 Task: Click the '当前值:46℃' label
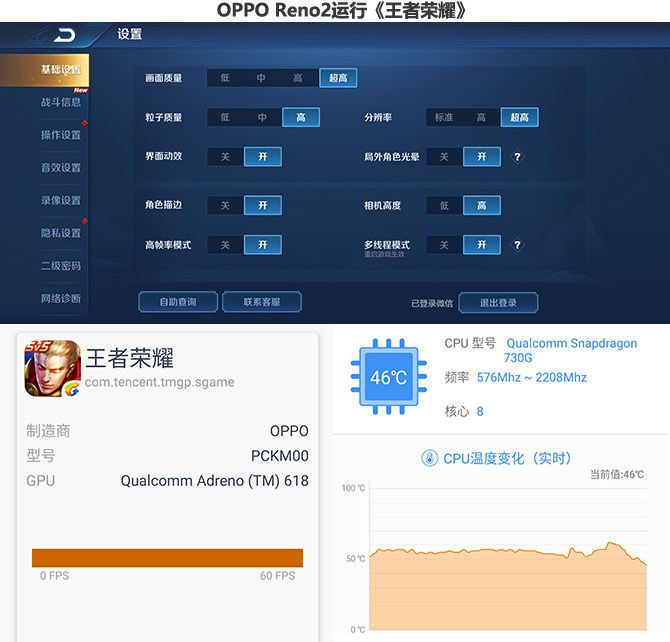pos(617,474)
